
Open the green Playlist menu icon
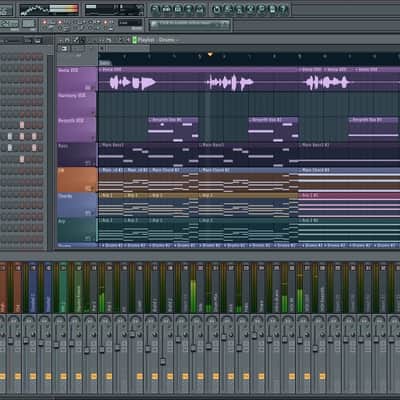135,40
